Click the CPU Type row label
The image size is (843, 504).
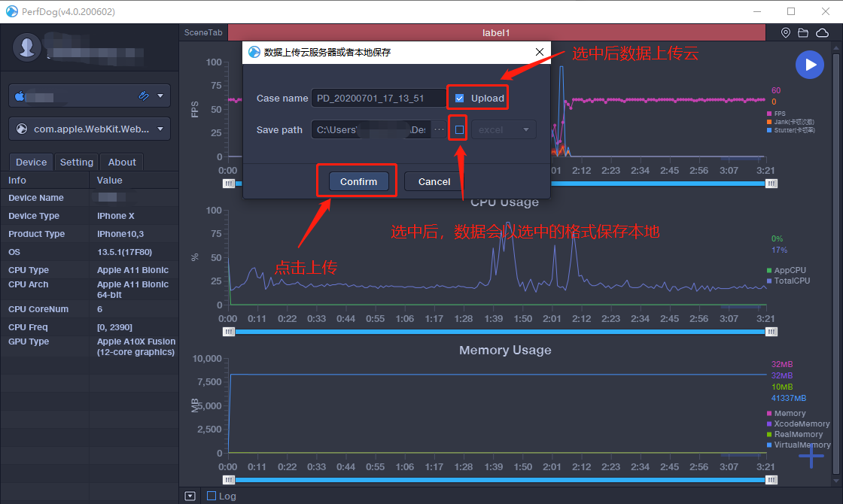(x=29, y=270)
